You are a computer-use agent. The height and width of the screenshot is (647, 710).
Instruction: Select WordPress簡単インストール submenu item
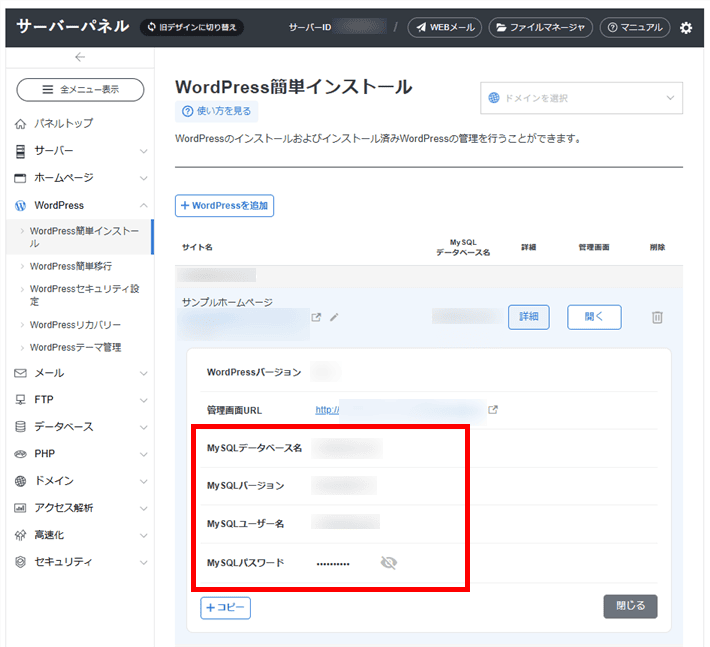[80, 237]
